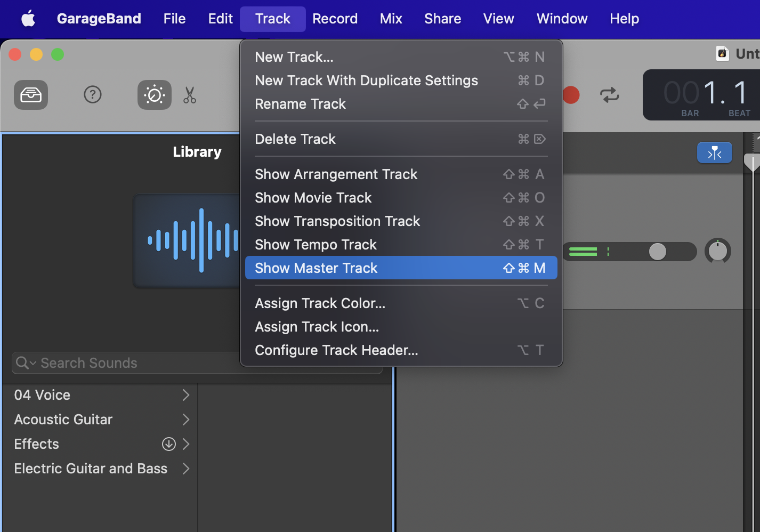This screenshot has width=760, height=532.
Task: Click the document icon in title bar
Action: [x=722, y=53]
